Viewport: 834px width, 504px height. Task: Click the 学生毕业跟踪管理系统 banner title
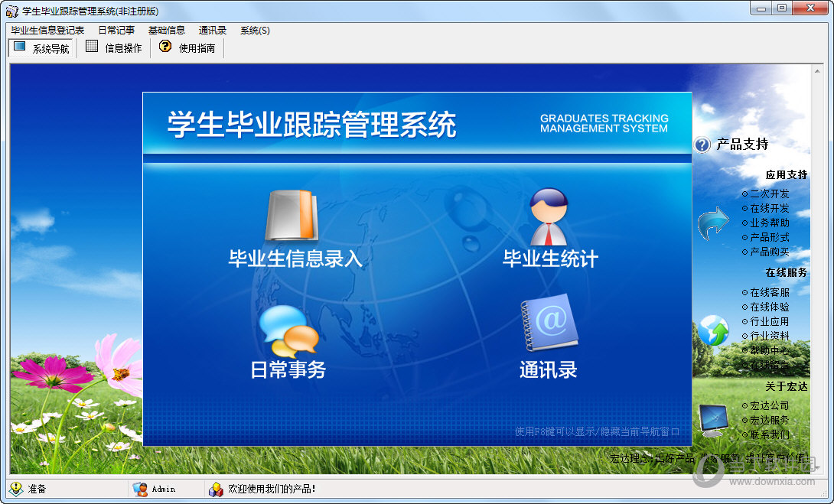[311, 125]
